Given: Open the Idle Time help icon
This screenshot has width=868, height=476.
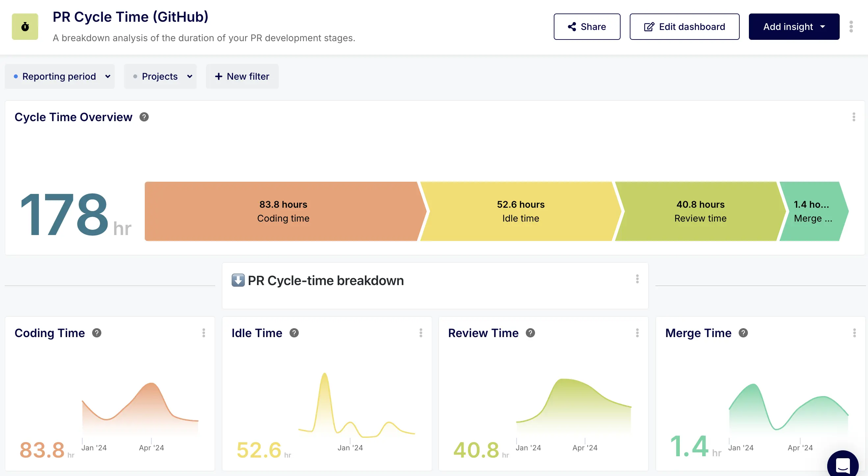Looking at the screenshot, I should pyautogui.click(x=294, y=333).
